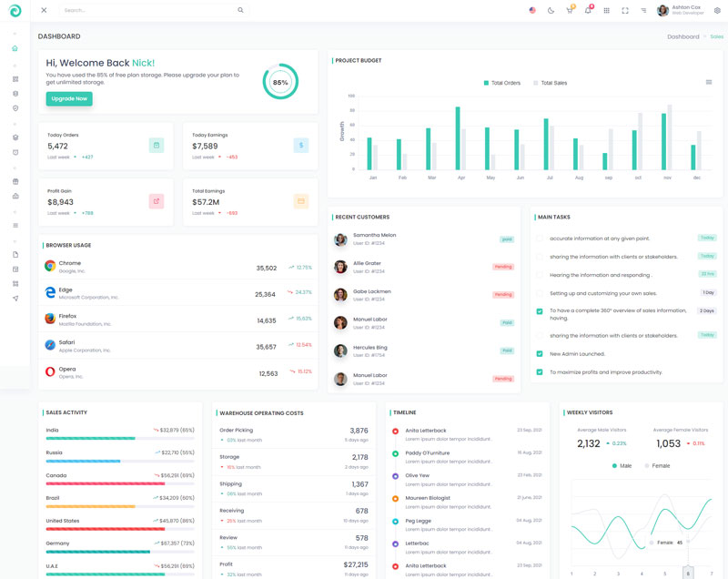Open Samantha Melon customer entry
The image size is (728, 579).
coord(374,239)
